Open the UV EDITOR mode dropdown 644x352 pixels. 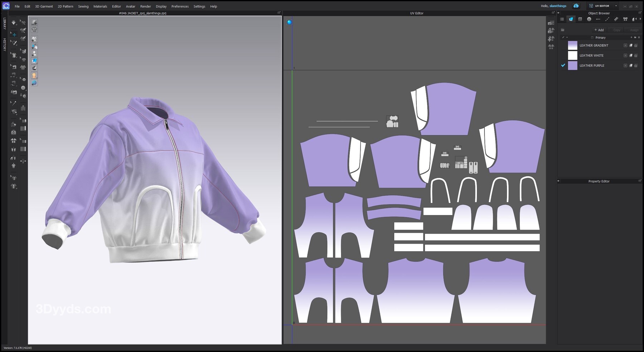pos(616,6)
